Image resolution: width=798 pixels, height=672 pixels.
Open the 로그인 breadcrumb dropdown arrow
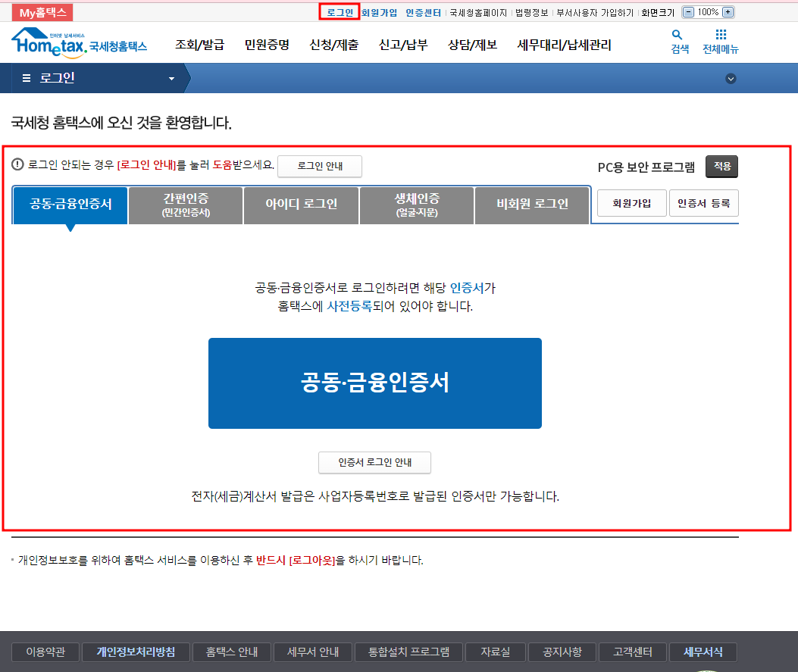[x=171, y=77]
